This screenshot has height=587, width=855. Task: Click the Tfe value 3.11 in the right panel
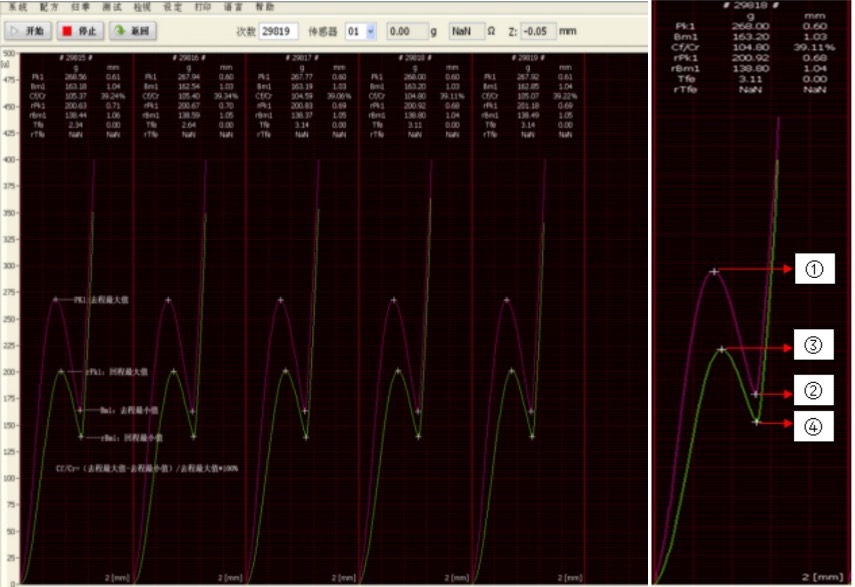pyautogui.click(x=750, y=79)
